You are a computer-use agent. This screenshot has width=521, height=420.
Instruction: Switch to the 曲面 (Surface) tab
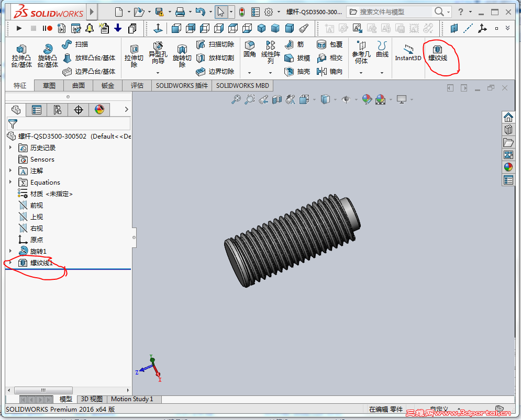coord(79,86)
